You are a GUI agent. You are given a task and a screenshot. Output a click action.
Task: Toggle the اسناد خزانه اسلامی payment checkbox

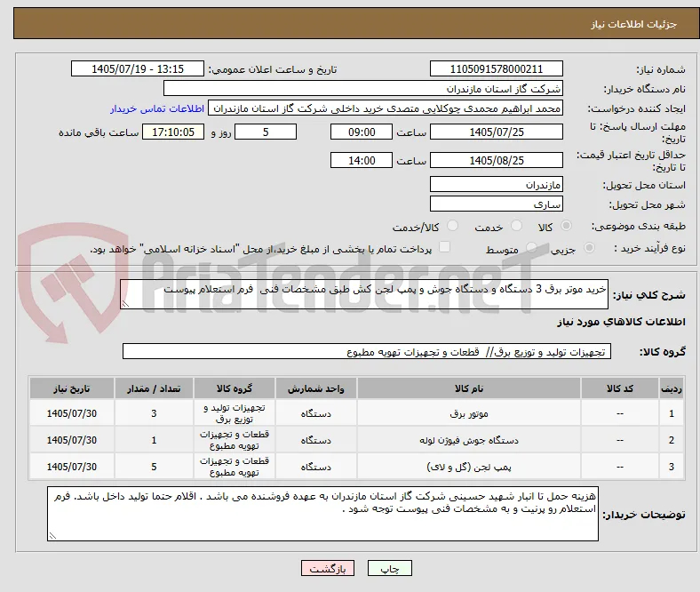tap(445, 247)
